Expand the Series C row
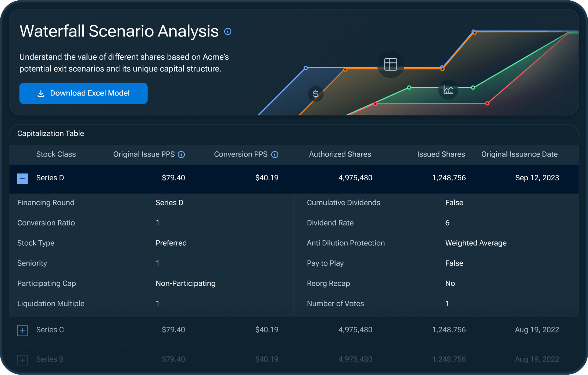Screen dimensions: 588x375 click(22, 331)
